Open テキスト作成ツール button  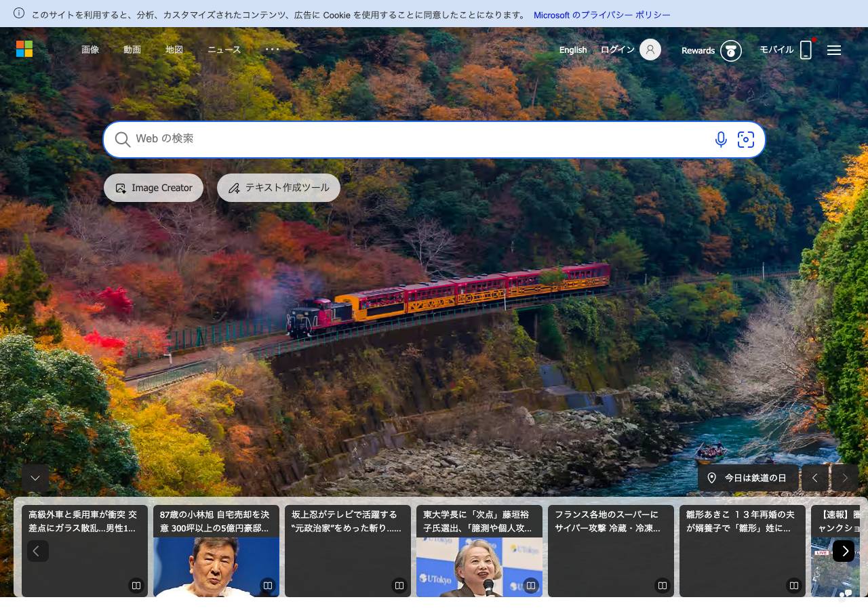point(279,188)
